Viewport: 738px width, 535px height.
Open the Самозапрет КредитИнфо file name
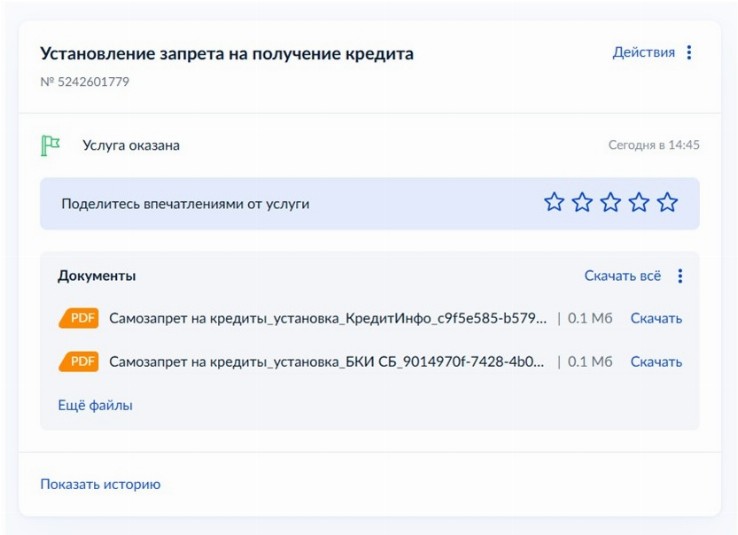[328, 319]
